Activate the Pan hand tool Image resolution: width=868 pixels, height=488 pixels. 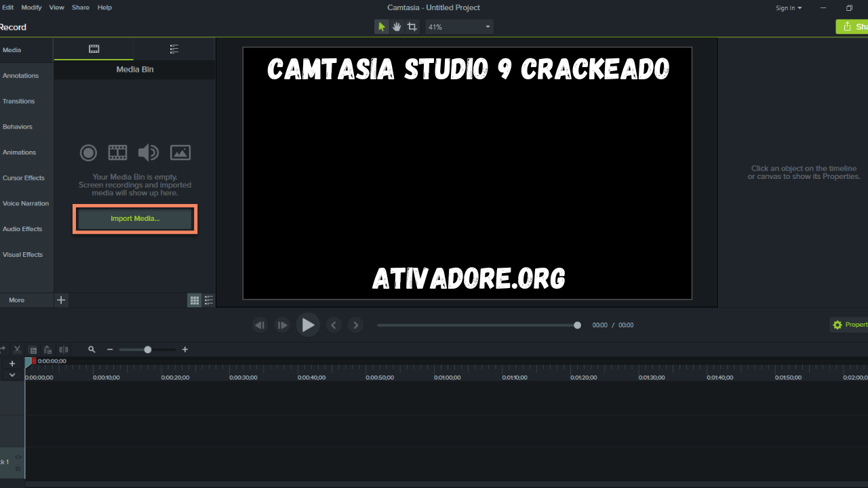point(397,27)
